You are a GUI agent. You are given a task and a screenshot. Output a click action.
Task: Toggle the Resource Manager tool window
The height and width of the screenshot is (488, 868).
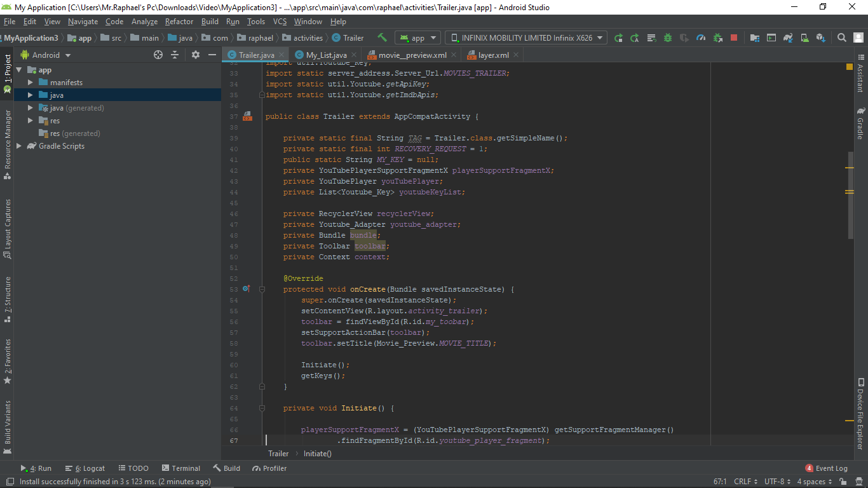click(x=8, y=144)
